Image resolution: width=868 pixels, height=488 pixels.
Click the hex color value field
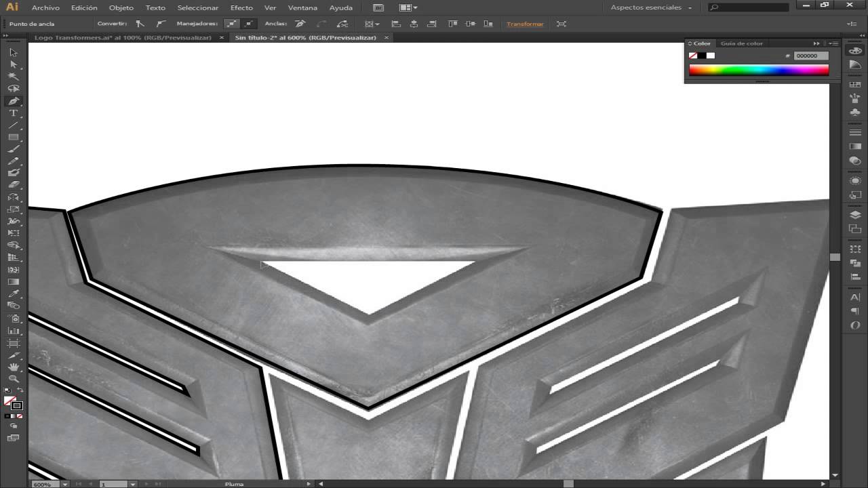(x=811, y=56)
